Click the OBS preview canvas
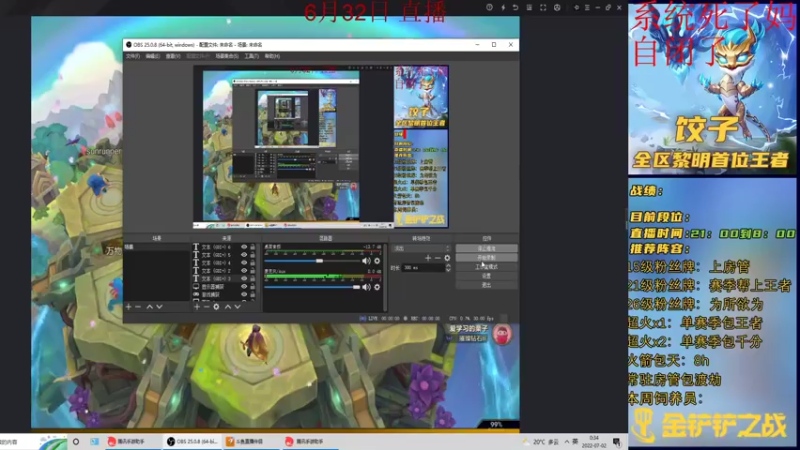This screenshot has width=800, height=450. point(321,147)
